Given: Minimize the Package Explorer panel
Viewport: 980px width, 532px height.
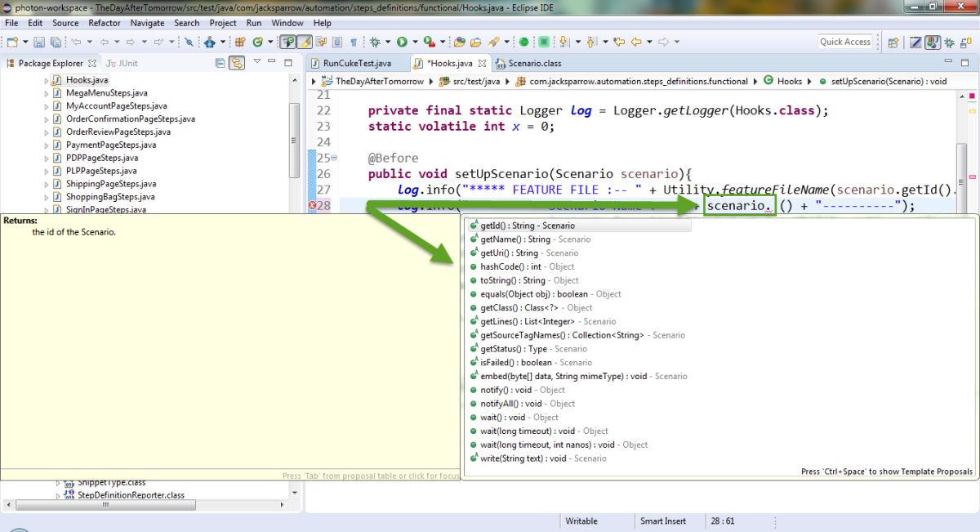Looking at the screenshot, I should [274, 62].
